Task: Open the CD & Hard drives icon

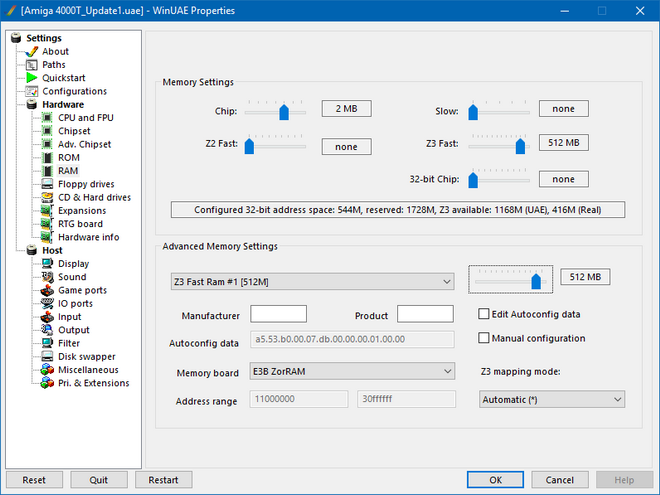Action: 47,197
